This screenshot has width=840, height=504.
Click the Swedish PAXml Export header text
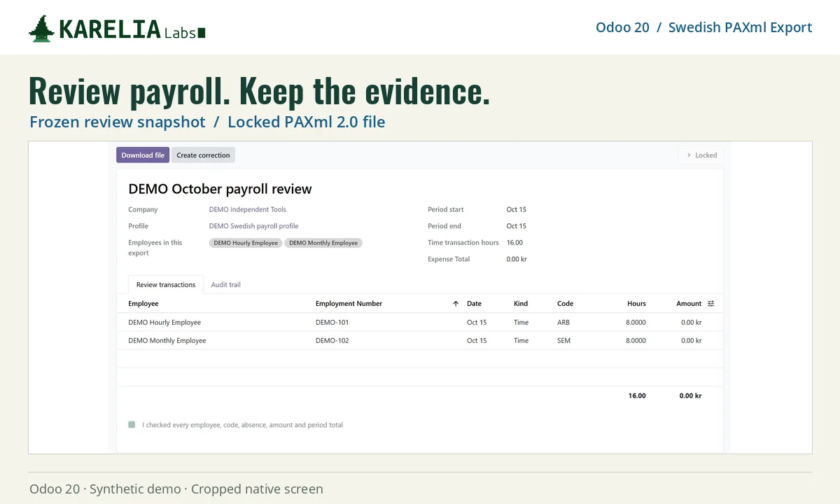click(x=740, y=27)
